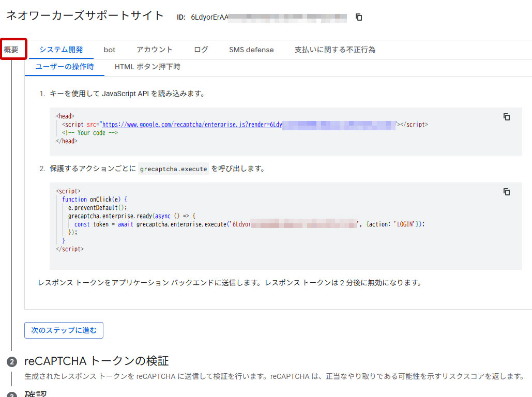Image resolution: width=532 pixels, height=397 pixels.
Task: Click step 1 キーを使用して JavaScript API text
Action: [128, 94]
